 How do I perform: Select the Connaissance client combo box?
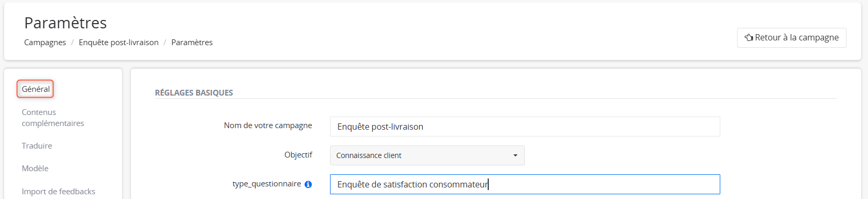(x=427, y=155)
